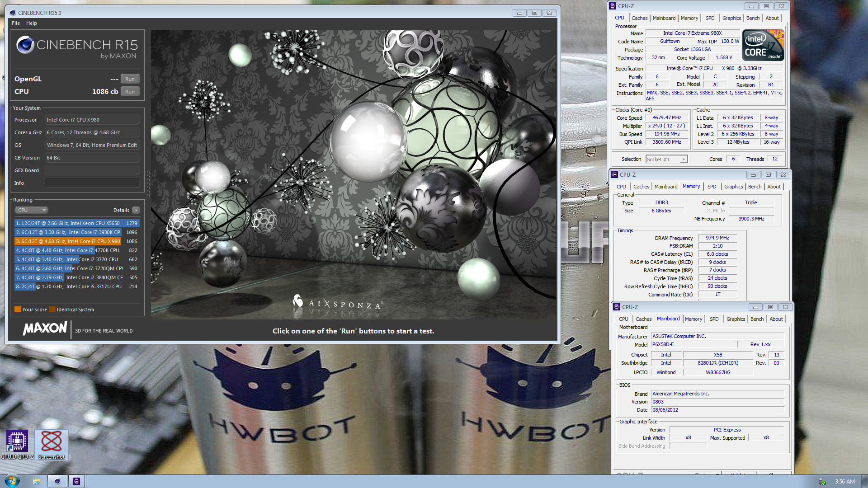
Task: Select Graphics tab in the Mainboard CPU-Z window
Action: coord(736,319)
